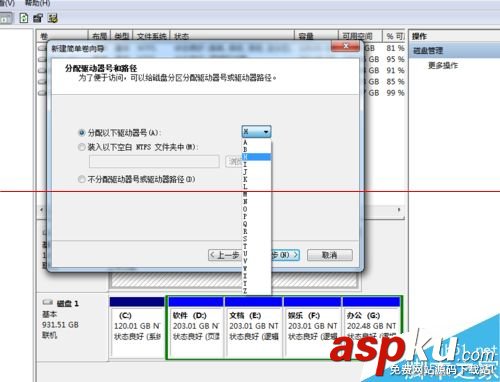Sort by the 容量 column header
500x382 pixels.
(x=316, y=36)
